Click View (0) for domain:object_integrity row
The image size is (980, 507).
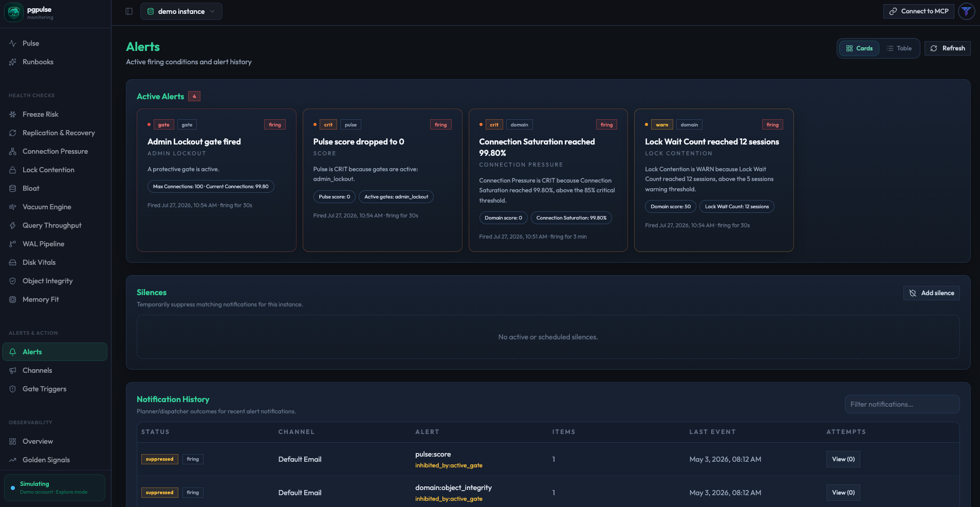(x=843, y=493)
